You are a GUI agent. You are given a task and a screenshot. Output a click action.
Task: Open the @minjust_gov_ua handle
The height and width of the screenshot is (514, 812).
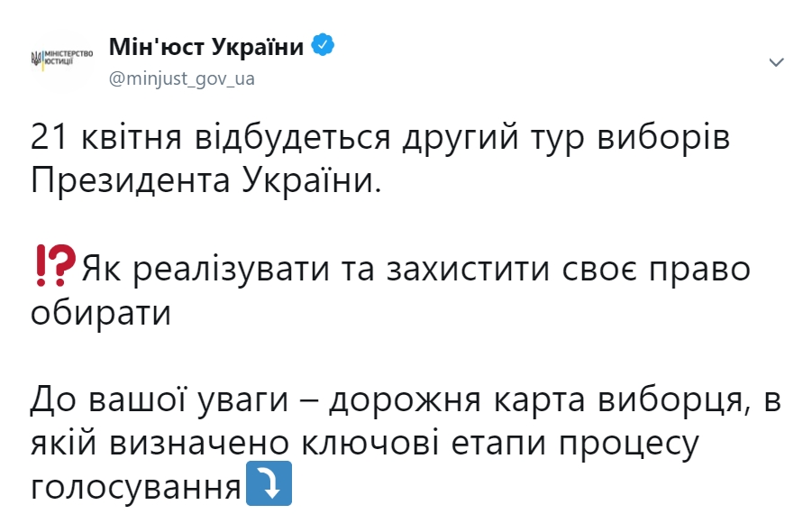[x=182, y=78]
